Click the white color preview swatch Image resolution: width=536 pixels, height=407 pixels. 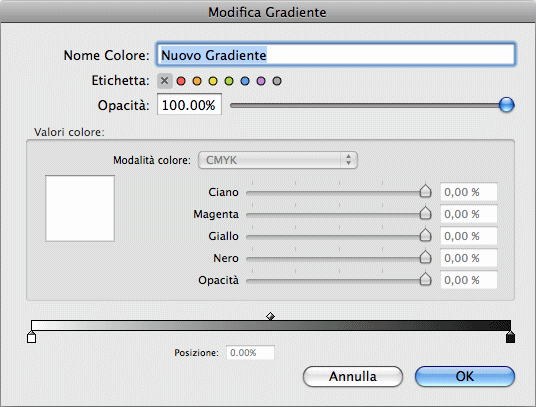pyautogui.click(x=80, y=208)
